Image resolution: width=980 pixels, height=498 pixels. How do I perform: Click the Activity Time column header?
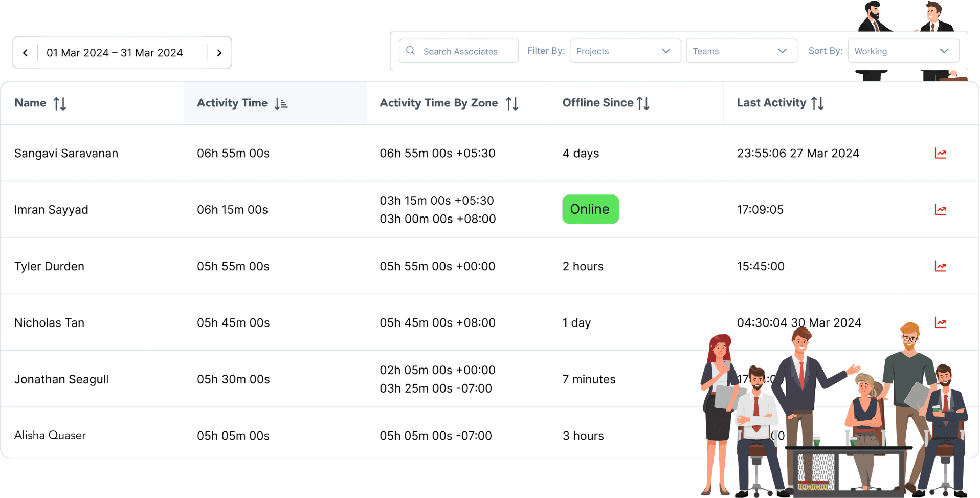pos(275,103)
